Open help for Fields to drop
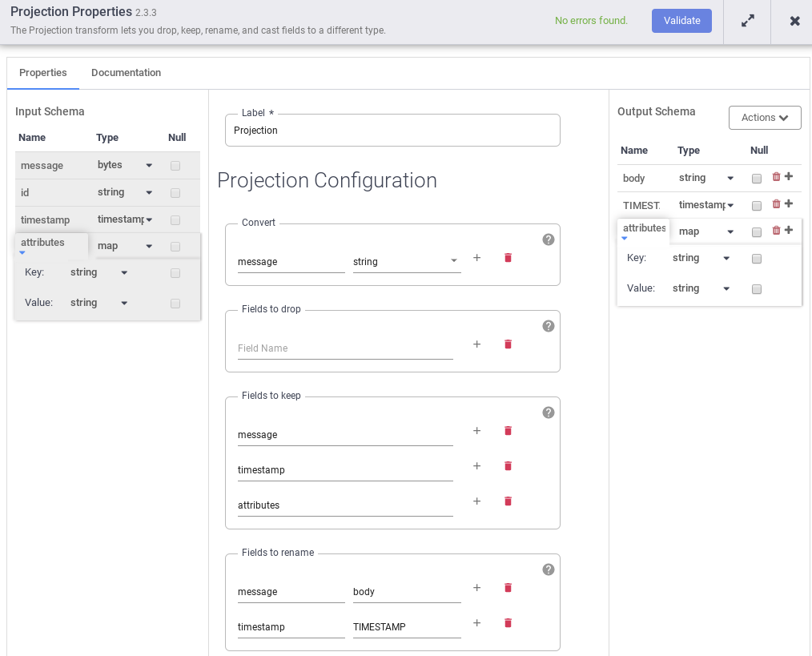 click(549, 326)
